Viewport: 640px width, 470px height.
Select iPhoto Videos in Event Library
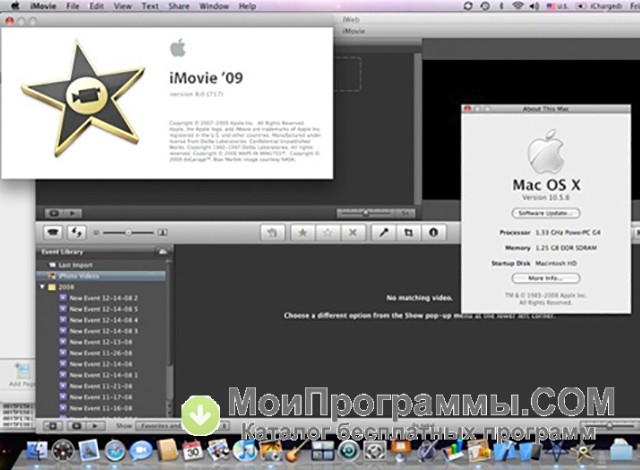[102, 276]
